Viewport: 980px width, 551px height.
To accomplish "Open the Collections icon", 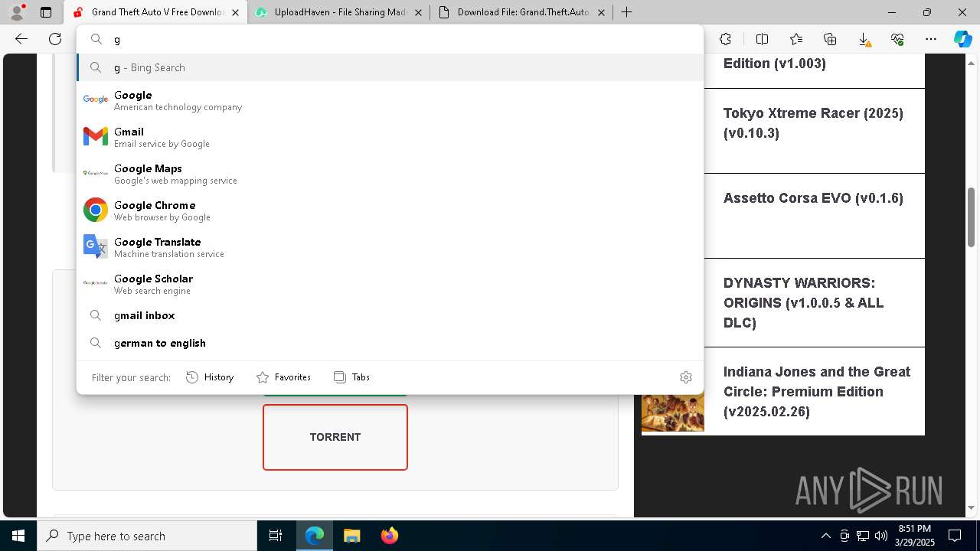I will pos(830,39).
